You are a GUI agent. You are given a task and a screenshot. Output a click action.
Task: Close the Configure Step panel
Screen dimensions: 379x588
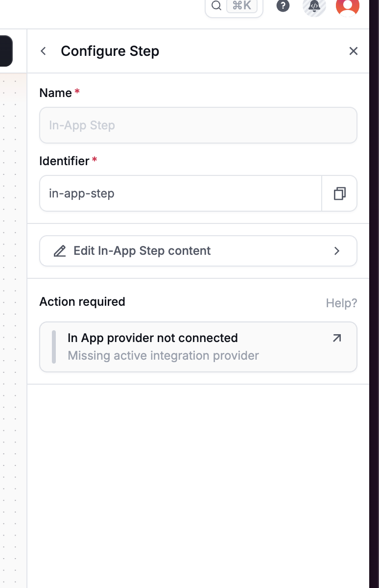[354, 51]
